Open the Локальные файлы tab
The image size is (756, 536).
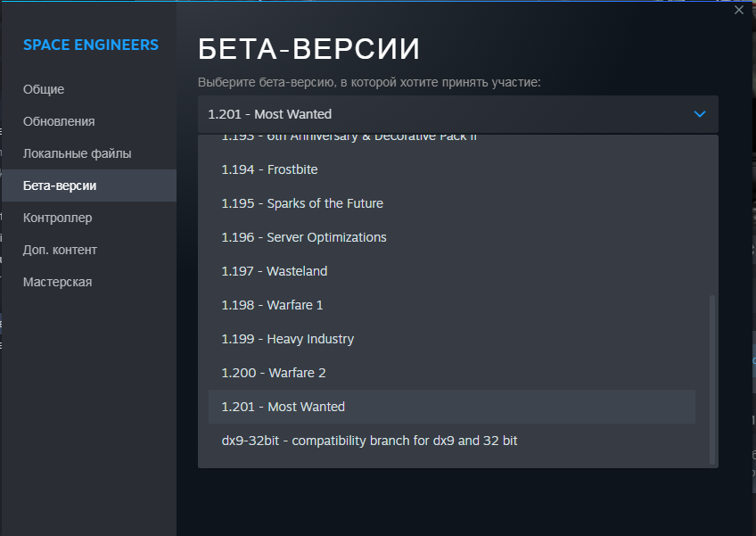[77, 153]
